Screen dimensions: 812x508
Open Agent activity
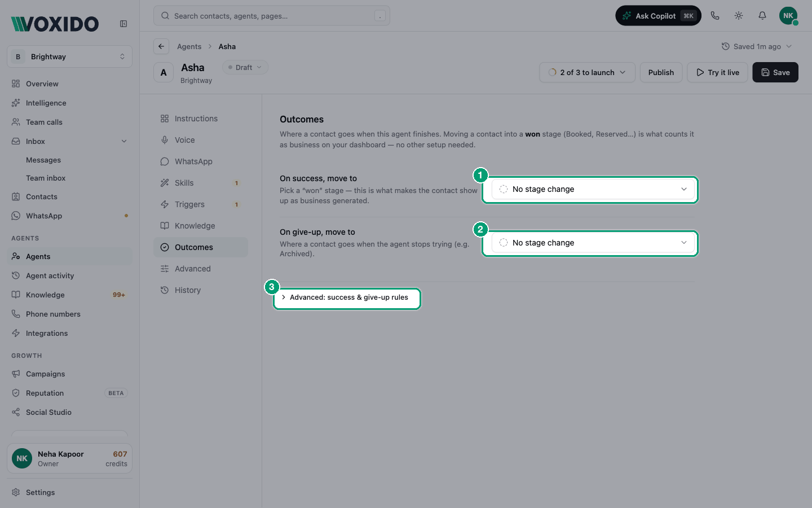click(70, 275)
